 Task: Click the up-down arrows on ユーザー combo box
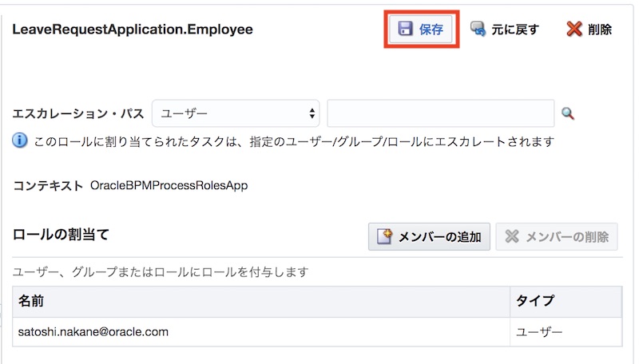(311, 113)
